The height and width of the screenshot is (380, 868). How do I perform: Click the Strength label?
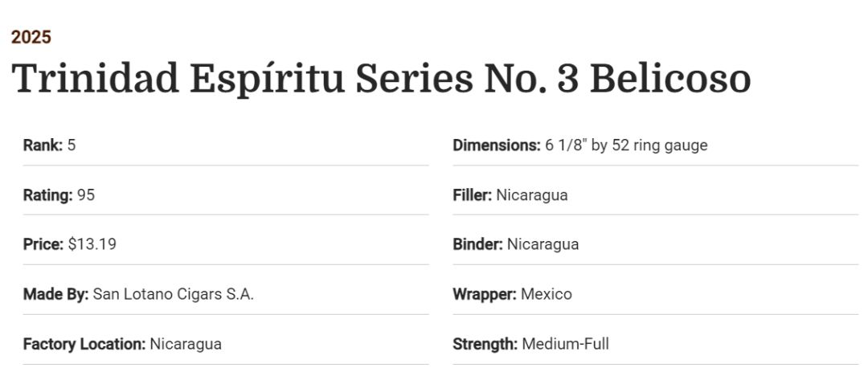coord(485,344)
